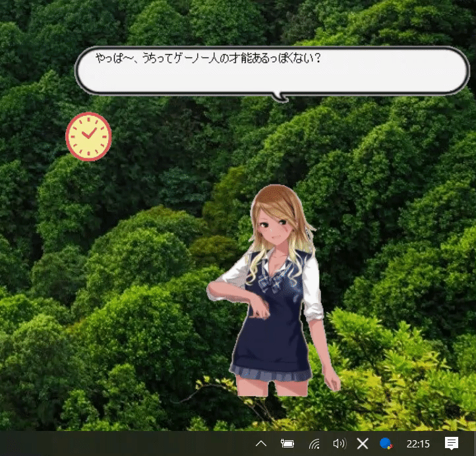Viewport: 476px width, 456px height.
Task: Open the Wi-Fi network icon
Action: tap(314, 443)
